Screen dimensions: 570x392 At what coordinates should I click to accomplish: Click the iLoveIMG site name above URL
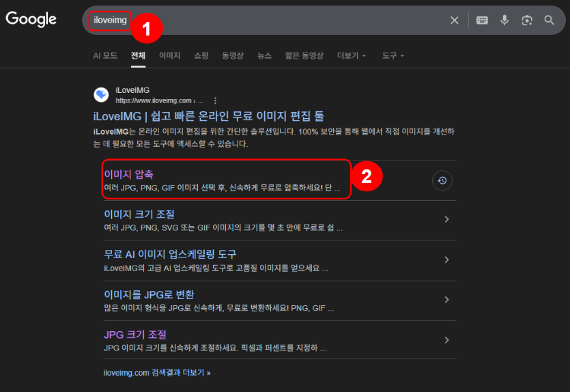tap(132, 90)
